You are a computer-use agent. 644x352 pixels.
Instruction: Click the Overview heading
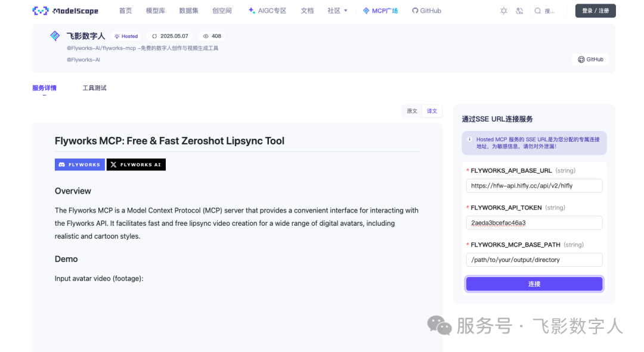coord(73,191)
